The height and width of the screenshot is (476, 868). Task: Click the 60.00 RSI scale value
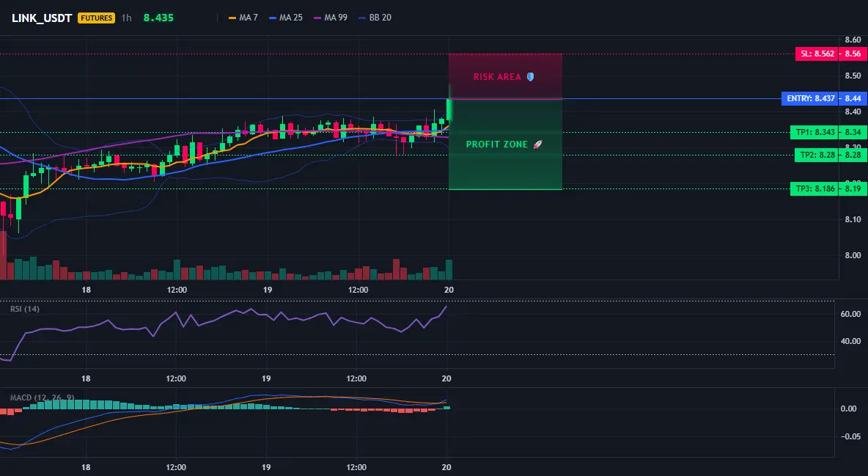[x=851, y=314]
